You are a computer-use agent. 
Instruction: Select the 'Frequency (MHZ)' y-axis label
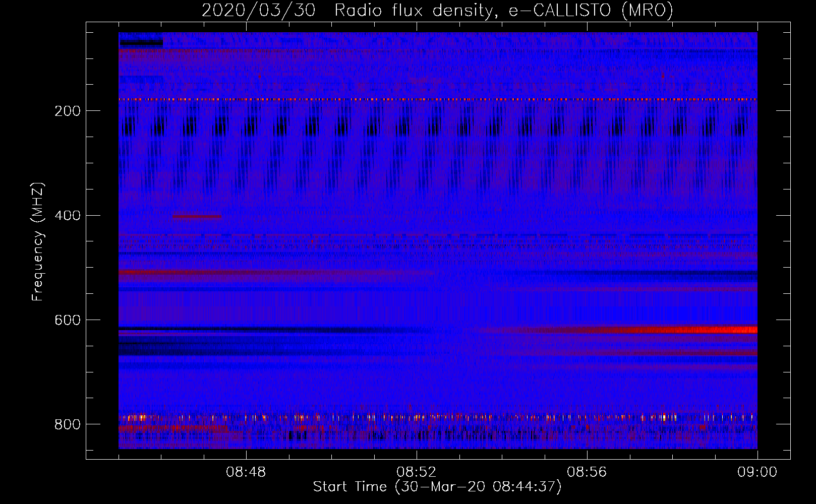38,242
